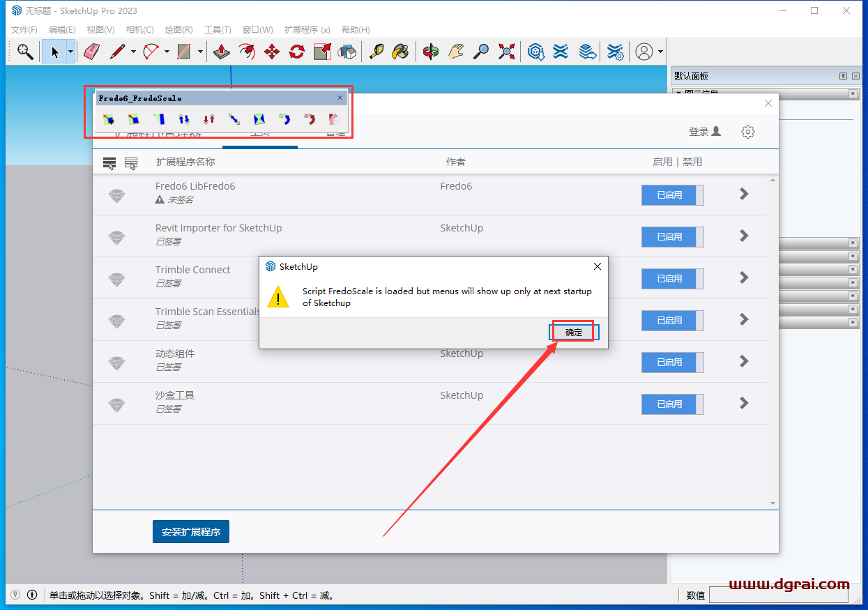Open the Extension Warehouse

click(x=561, y=52)
